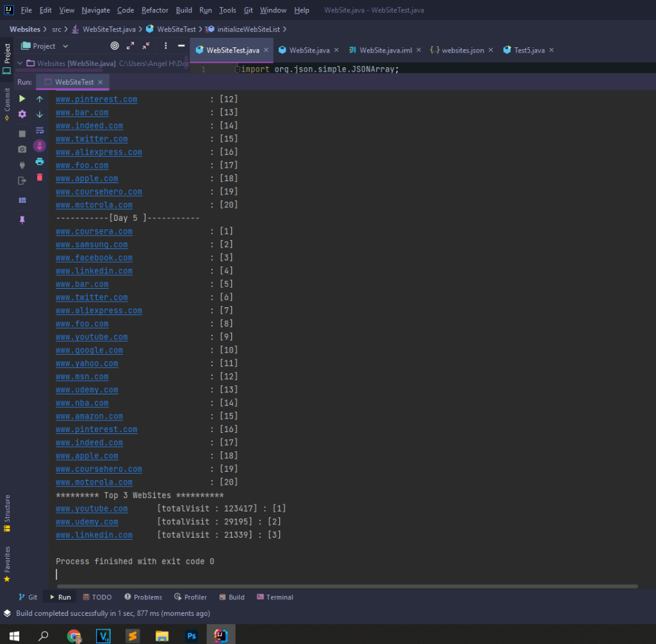Switch to the WebSite.java editor tab
The width and height of the screenshot is (656, 644).
309,50
